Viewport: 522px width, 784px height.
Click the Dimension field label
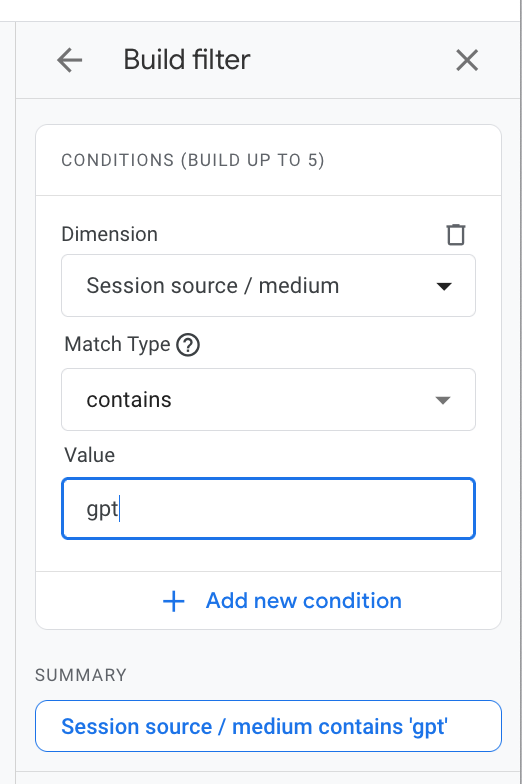pos(110,234)
